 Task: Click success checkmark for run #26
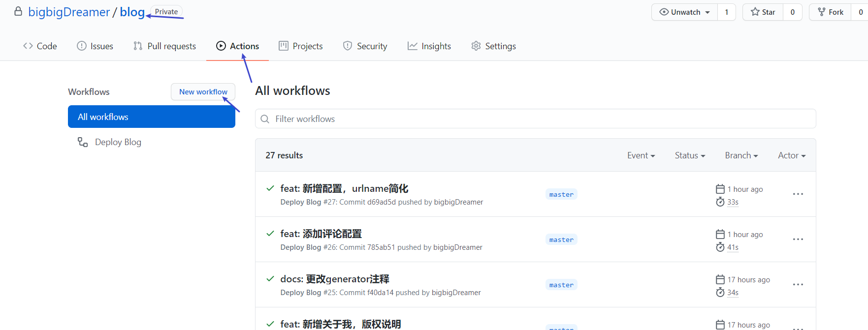coord(270,234)
